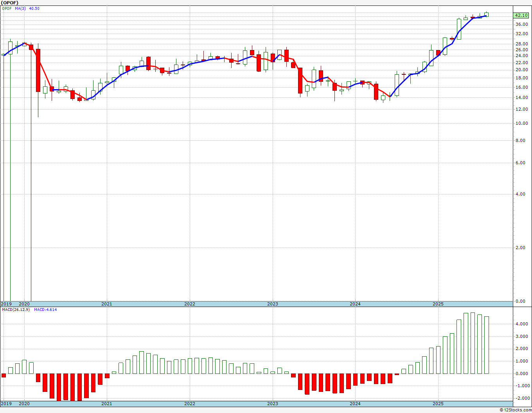Click 2024 on the MACD panel time axis
The height and width of the screenshot is (413, 532).
(355, 404)
